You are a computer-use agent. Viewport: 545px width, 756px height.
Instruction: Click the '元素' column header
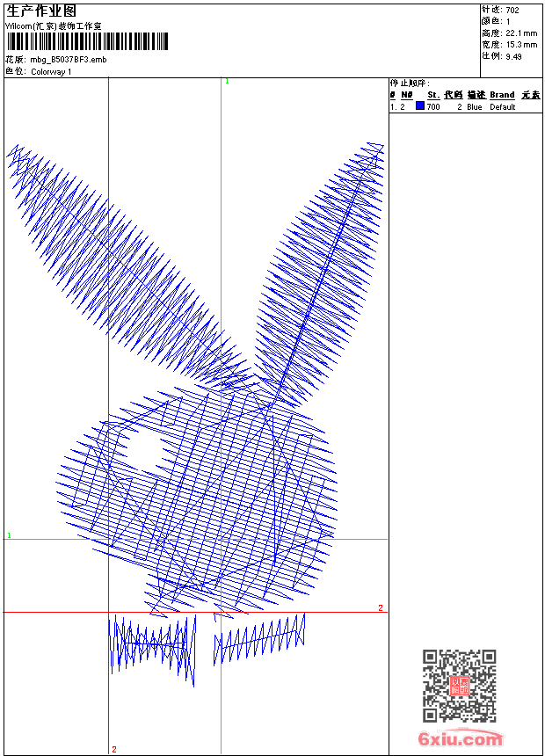[x=531, y=95]
